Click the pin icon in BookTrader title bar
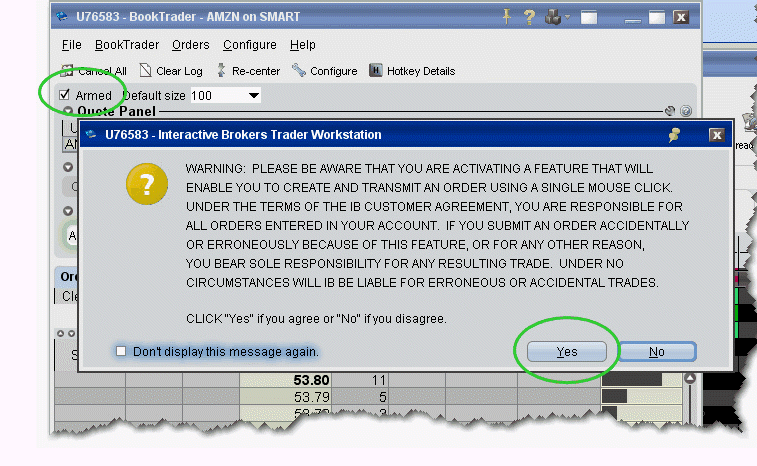The height and width of the screenshot is (466, 757). tap(506, 17)
